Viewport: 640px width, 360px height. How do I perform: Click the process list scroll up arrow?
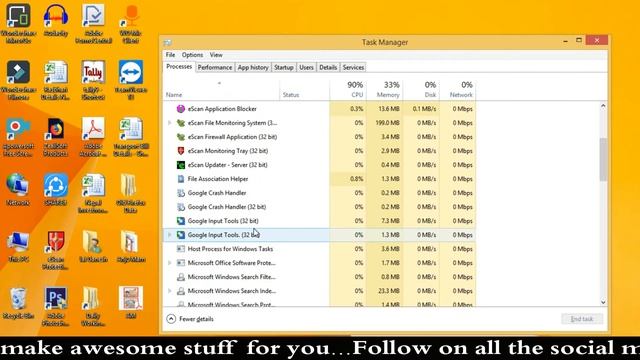[x=603, y=106]
